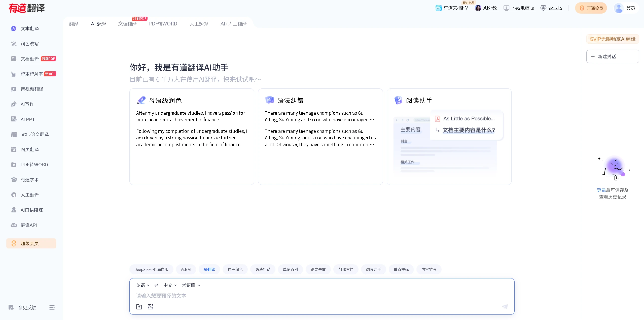
Task: Select the AI 翻译 tab
Action: tap(98, 24)
